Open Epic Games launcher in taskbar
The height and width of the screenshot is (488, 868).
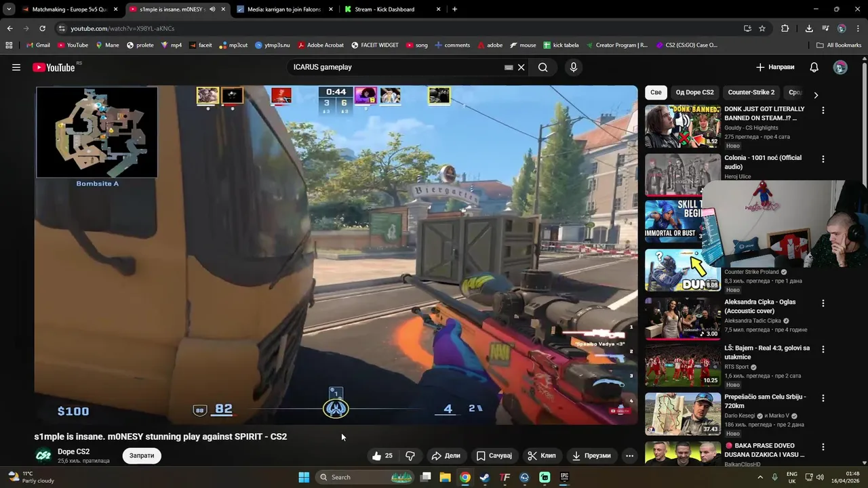(x=564, y=477)
